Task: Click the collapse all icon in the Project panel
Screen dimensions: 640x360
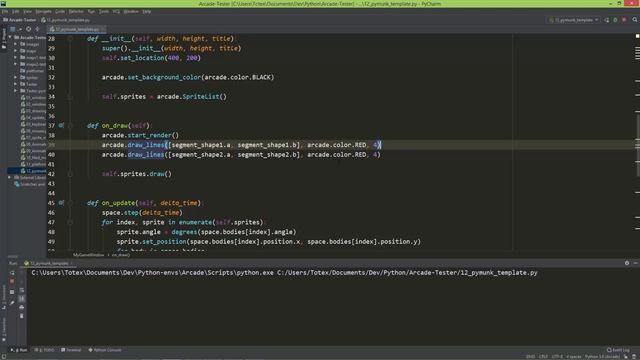Action: click(37, 29)
